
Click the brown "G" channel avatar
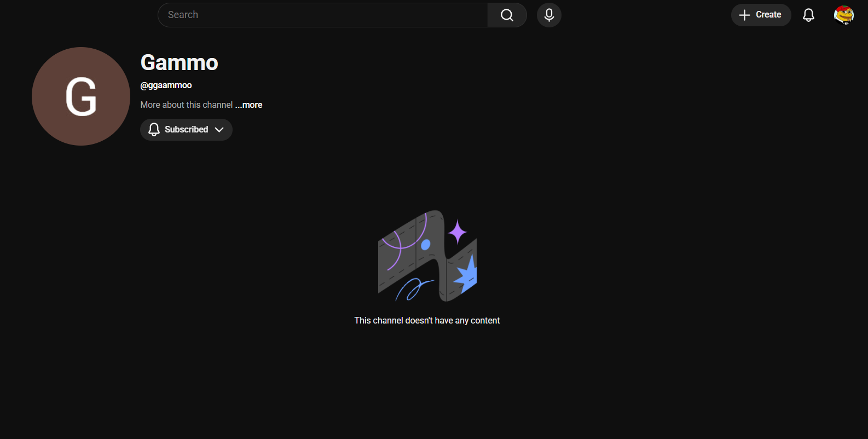coord(81,96)
